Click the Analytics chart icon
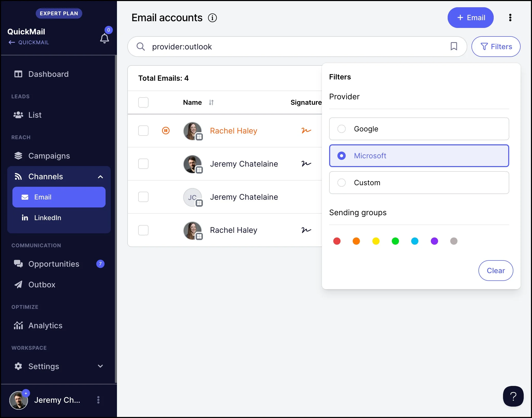The width and height of the screenshot is (532, 418). pos(18,325)
